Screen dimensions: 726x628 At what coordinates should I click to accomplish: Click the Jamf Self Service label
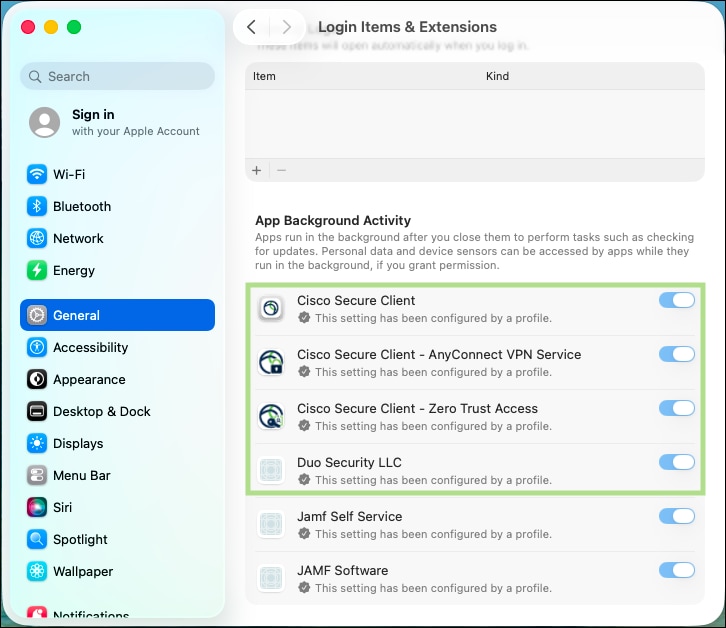click(x=350, y=517)
